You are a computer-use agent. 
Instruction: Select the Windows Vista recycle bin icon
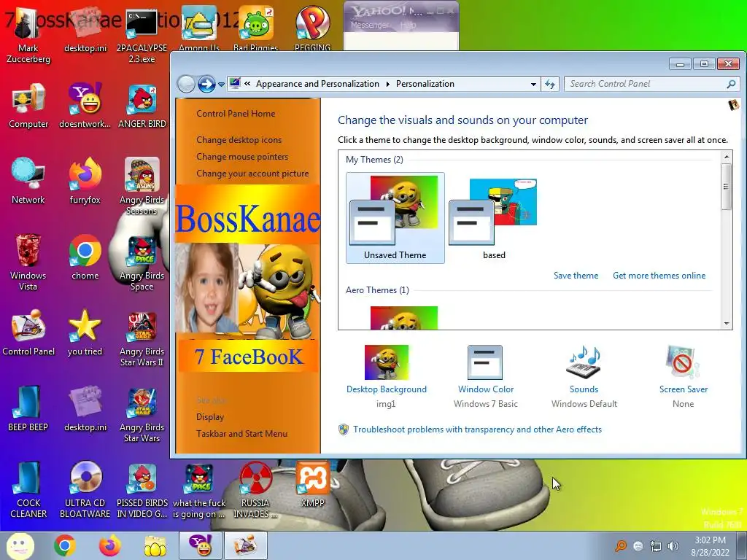click(28, 262)
